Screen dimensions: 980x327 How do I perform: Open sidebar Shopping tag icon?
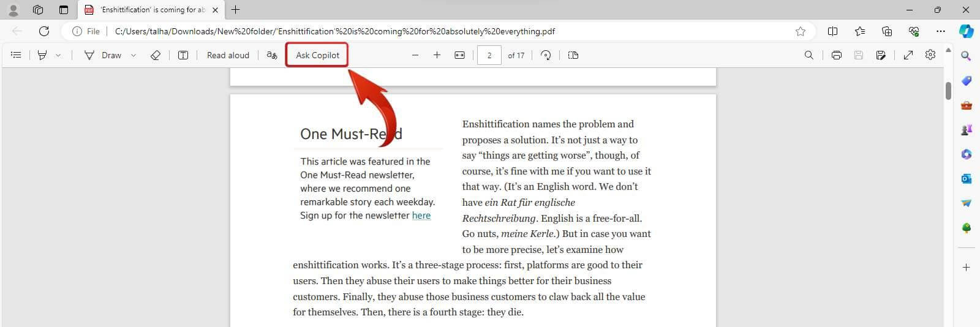[x=966, y=81]
